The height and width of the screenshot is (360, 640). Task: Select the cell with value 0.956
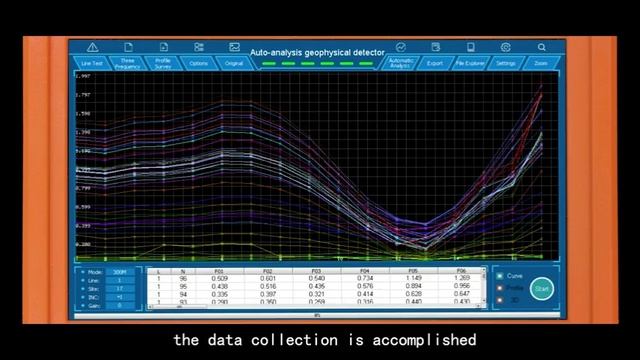461,286
